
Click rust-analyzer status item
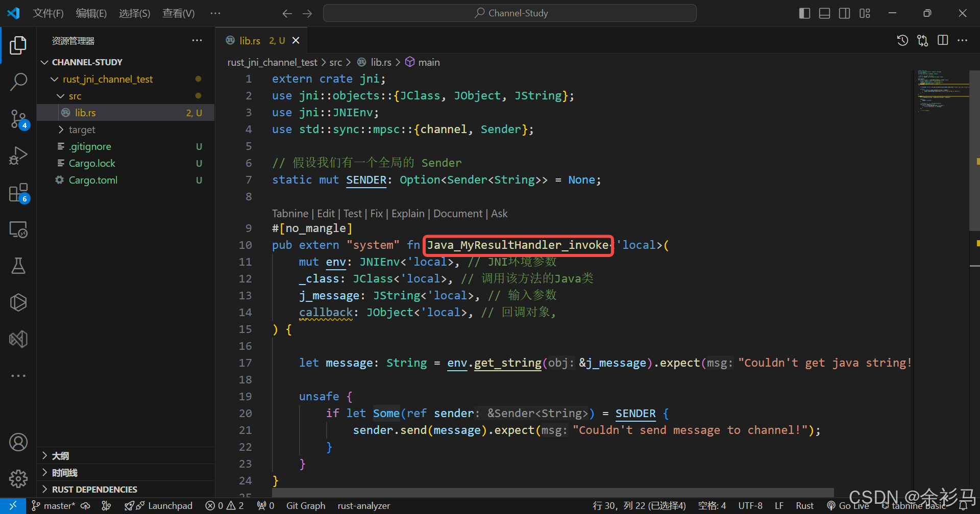[x=364, y=505]
